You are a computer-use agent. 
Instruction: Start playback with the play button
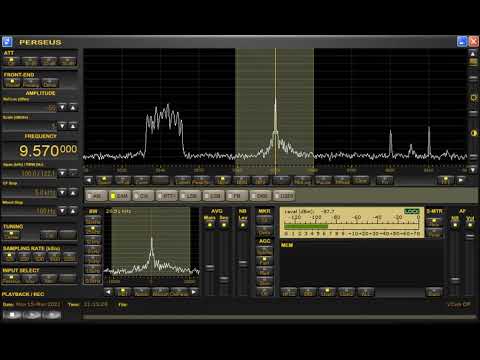(32, 315)
